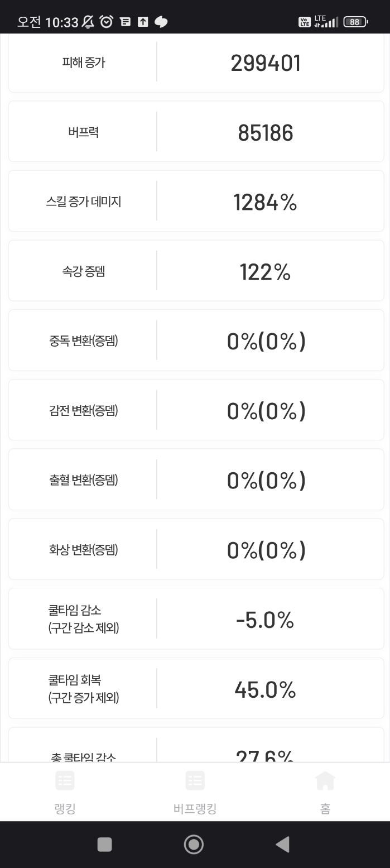The width and height of the screenshot is (390, 868).
Task: Open the 랭킹 list icon
Action: pos(65,780)
